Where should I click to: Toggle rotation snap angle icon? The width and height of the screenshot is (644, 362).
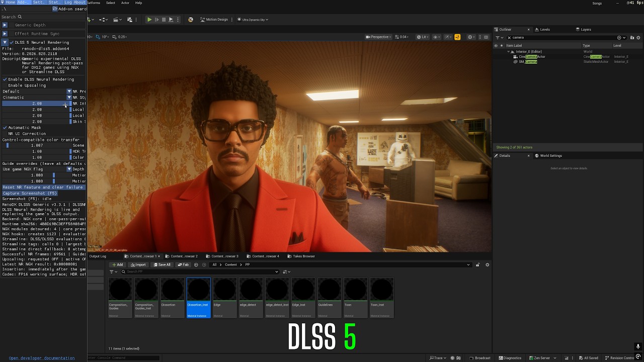(x=99, y=37)
